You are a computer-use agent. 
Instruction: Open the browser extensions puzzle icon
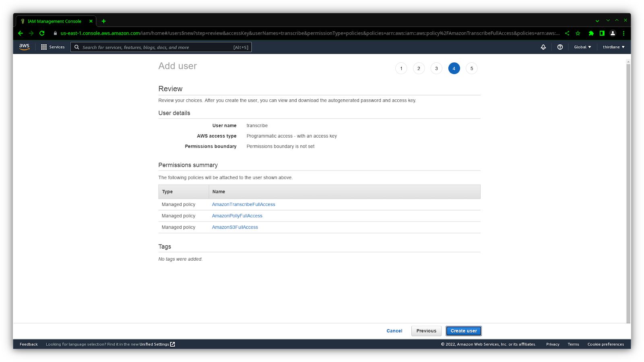(x=591, y=33)
